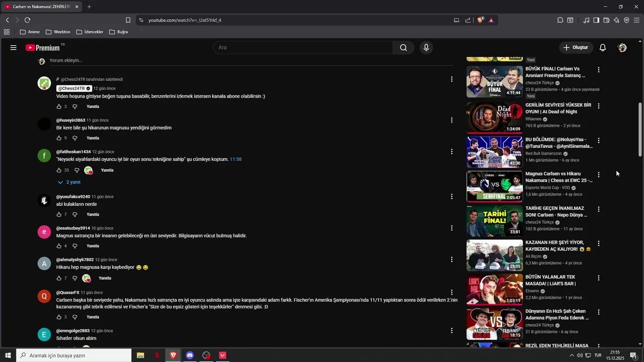Image resolution: width=644 pixels, height=362 pixels.
Task: Click the search magnifier button
Action: tap(404, 48)
